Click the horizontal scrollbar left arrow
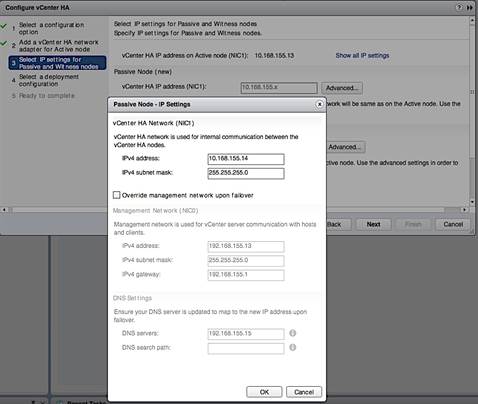478x404 pixels. pyautogui.click(x=4, y=210)
